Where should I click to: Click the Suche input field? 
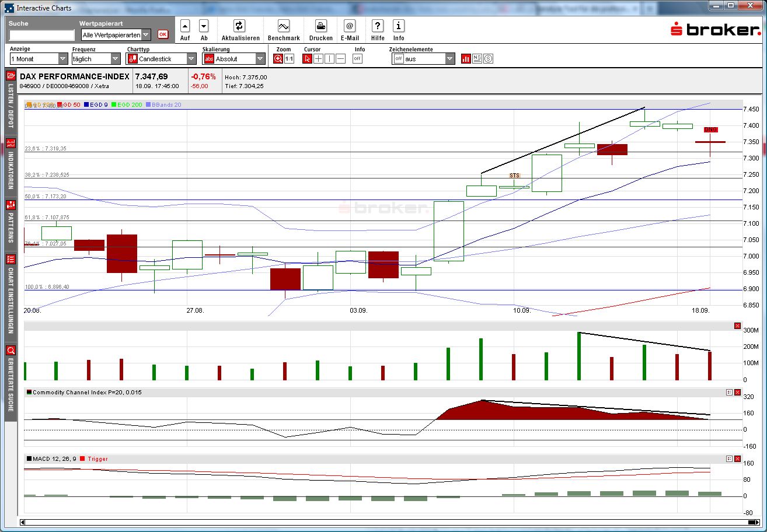42,35
